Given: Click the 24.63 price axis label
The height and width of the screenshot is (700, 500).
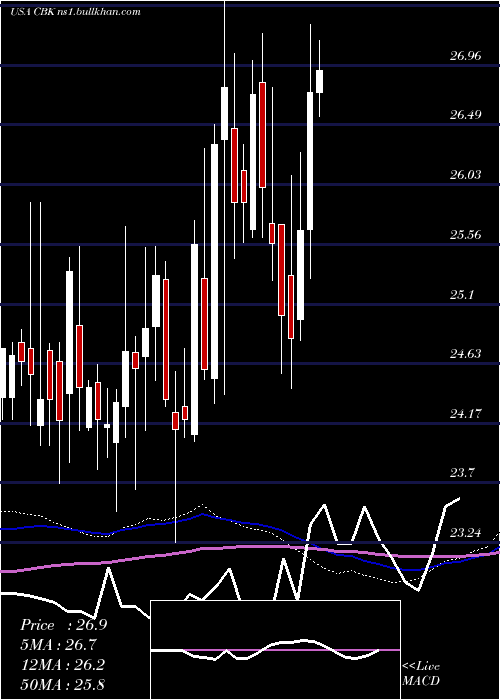Looking at the screenshot, I should pos(466,354).
